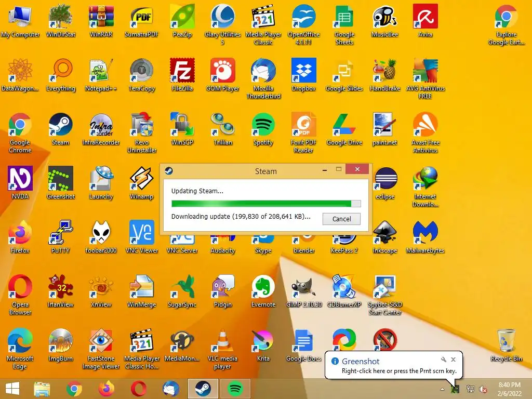This screenshot has width=532, height=399.
Task: Show hidden system tray icons
Action: (443, 389)
